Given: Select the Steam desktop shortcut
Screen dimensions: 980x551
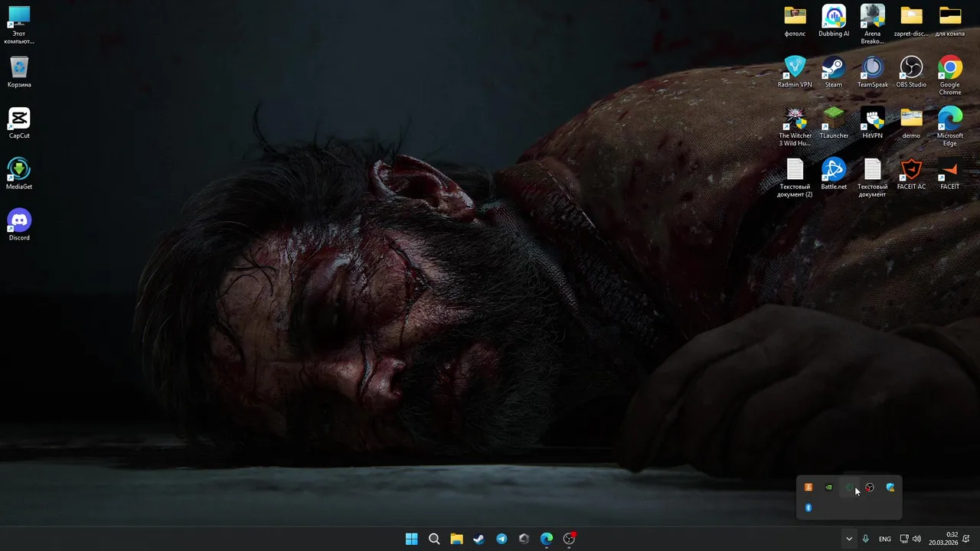Looking at the screenshot, I should click(834, 72).
